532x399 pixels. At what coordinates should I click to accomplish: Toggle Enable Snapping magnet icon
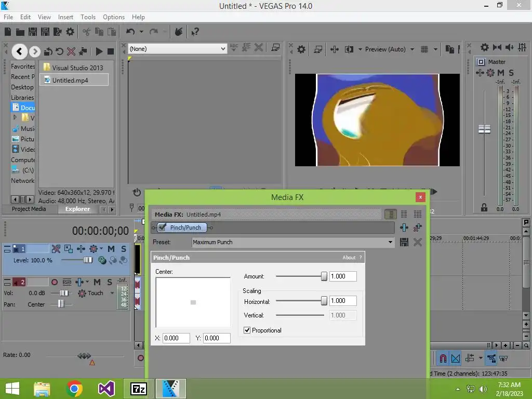pyautogui.click(x=443, y=358)
